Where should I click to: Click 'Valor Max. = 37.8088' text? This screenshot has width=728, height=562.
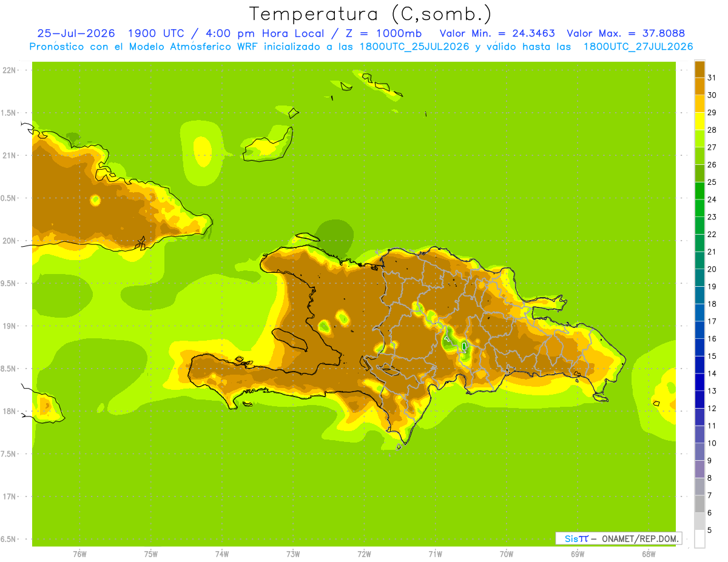pyautogui.click(x=625, y=33)
